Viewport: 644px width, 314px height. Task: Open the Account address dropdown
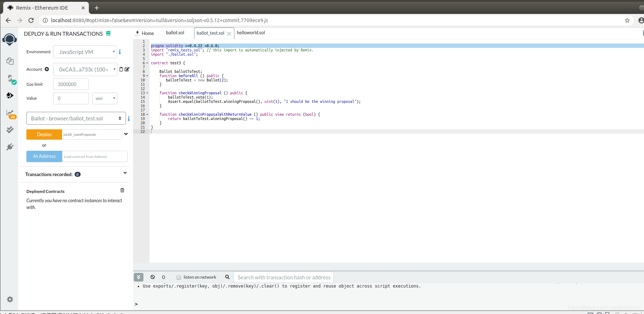pyautogui.click(x=85, y=69)
